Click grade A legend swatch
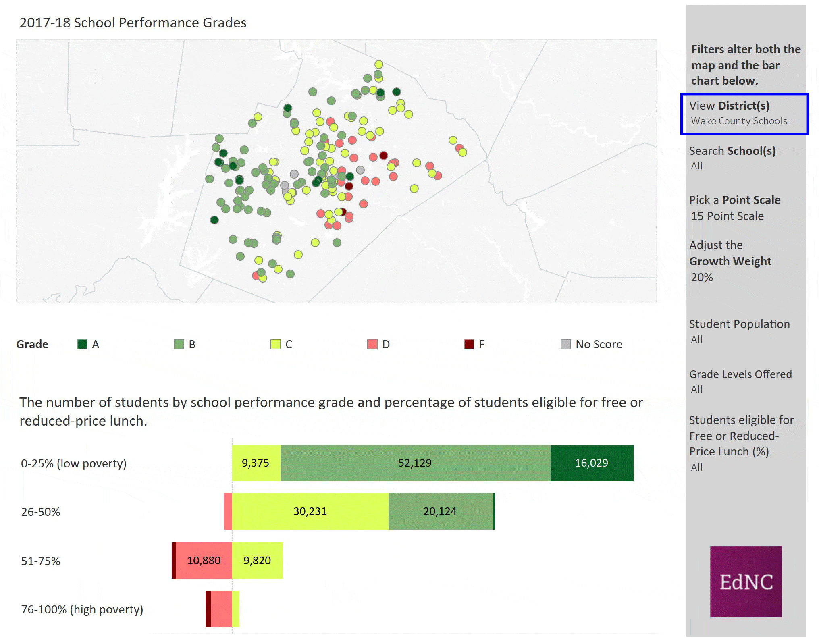819x644 pixels. pos(82,344)
